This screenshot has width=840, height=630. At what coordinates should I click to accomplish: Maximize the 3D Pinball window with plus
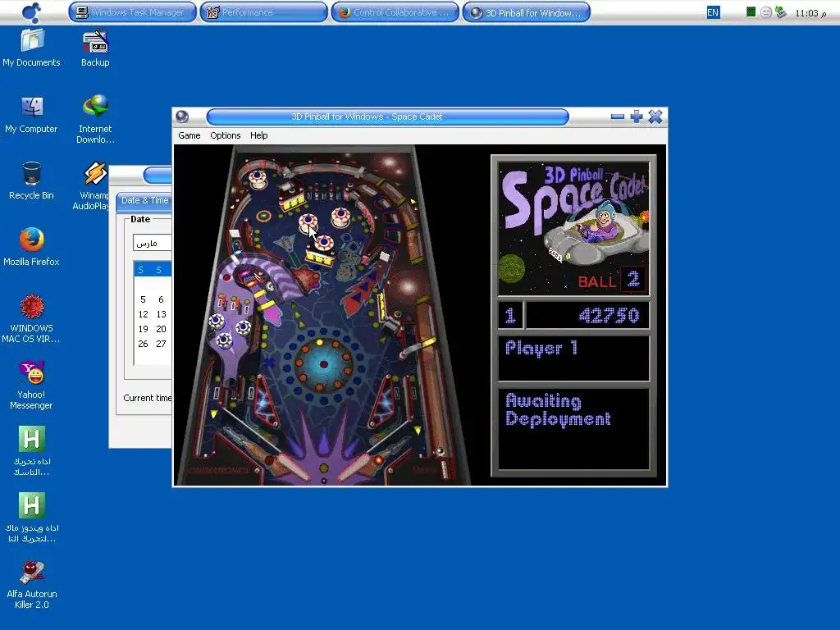(x=637, y=116)
